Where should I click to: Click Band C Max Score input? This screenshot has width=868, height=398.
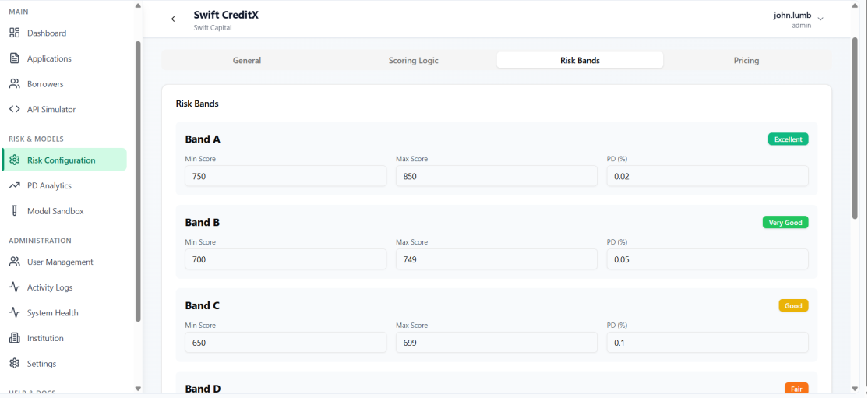tap(496, 343)
